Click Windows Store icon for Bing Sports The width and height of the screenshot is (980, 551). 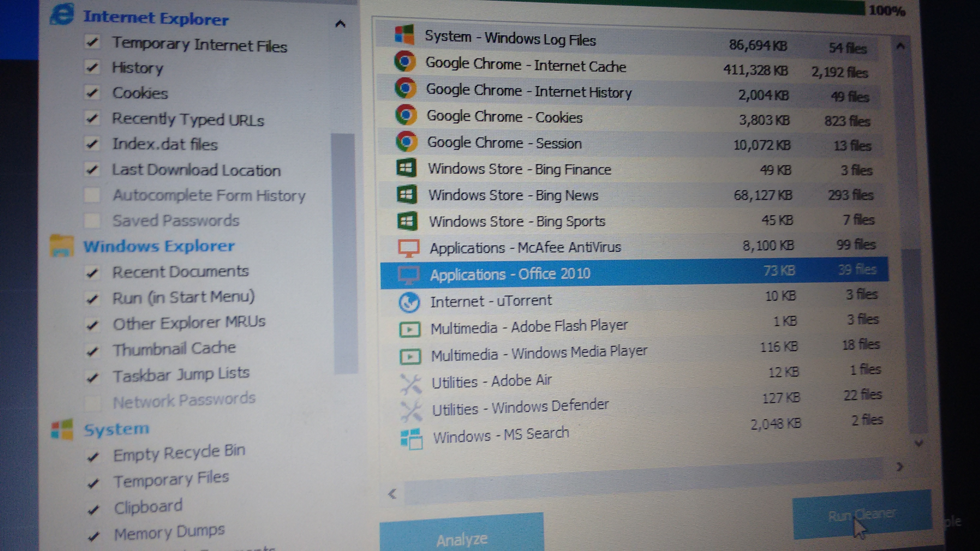point(407,221)
